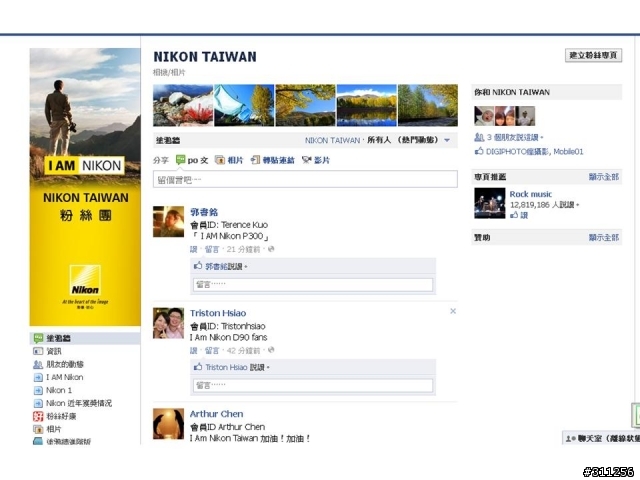The width and height of the screenshot is (640, 480).
Task: Click Arthur Chen profile picture
Action: [x=168, y=424]
